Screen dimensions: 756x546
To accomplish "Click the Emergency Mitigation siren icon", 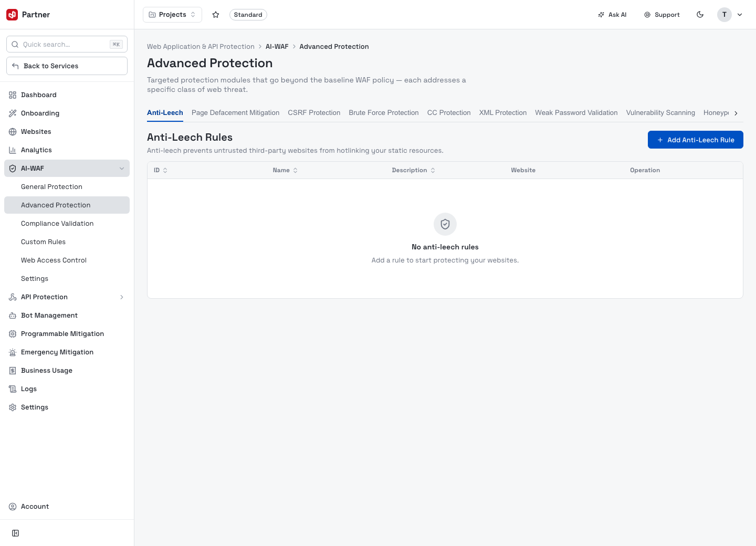I will point(13,352).
